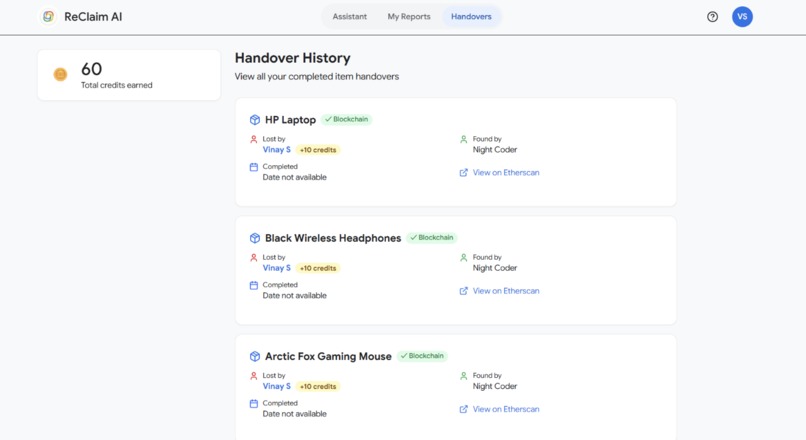Click Night Coder in Arctic Fox Gaming Mouse card
806x440 pixels.
point(495,386)
